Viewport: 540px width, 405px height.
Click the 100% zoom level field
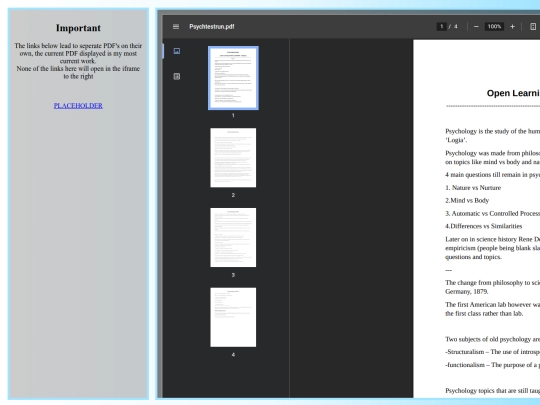(x=494, y=27)
